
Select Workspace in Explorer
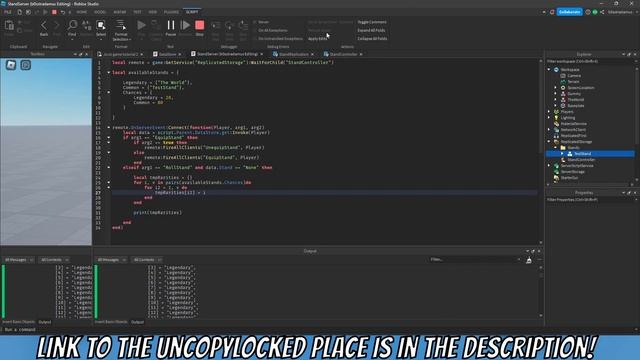tap(570, 70)
